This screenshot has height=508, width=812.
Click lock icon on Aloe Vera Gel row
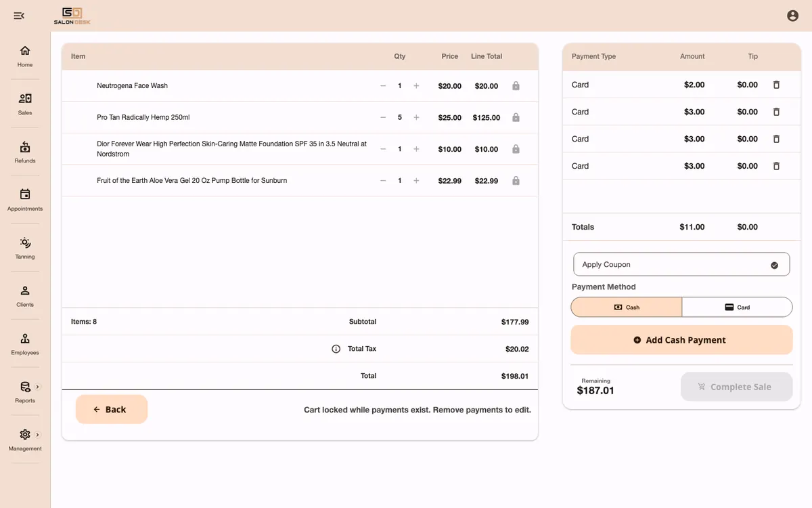click(516, 181)
